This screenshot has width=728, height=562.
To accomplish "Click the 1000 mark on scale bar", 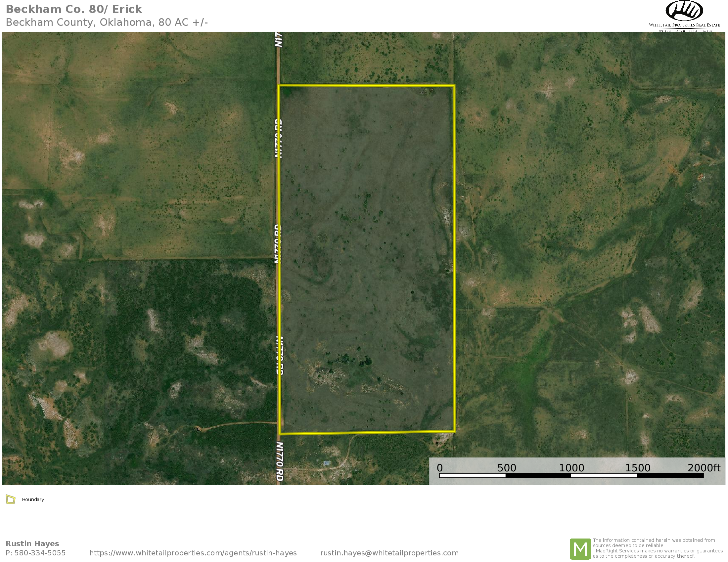I will coord(571,468).
